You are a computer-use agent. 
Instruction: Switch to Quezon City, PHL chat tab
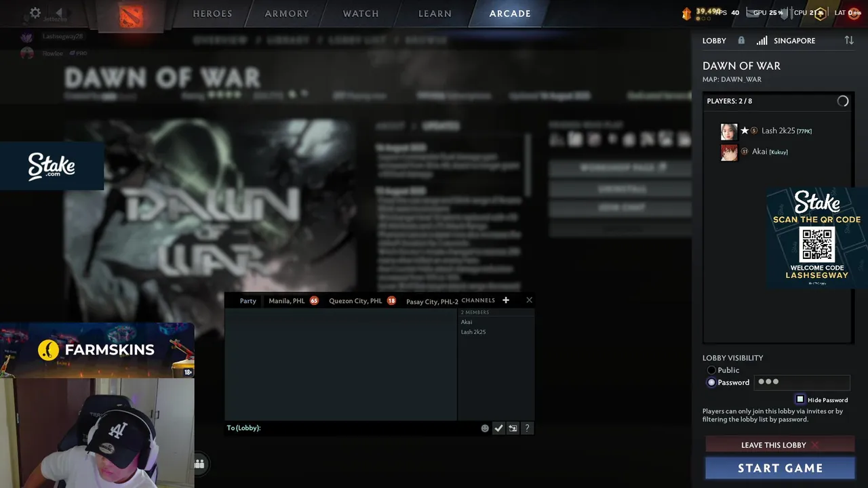(x=355, y=301)
